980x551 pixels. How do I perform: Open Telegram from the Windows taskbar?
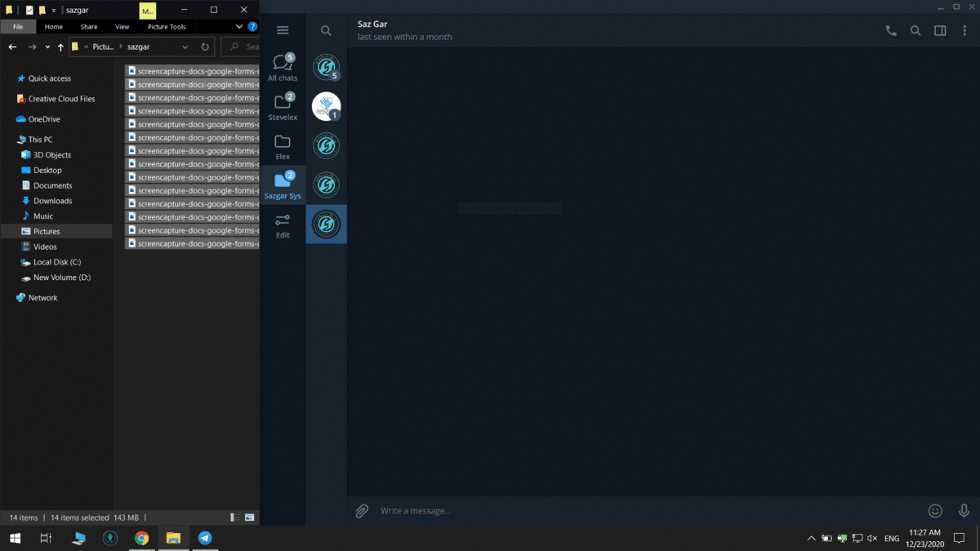tap(205, 538)
